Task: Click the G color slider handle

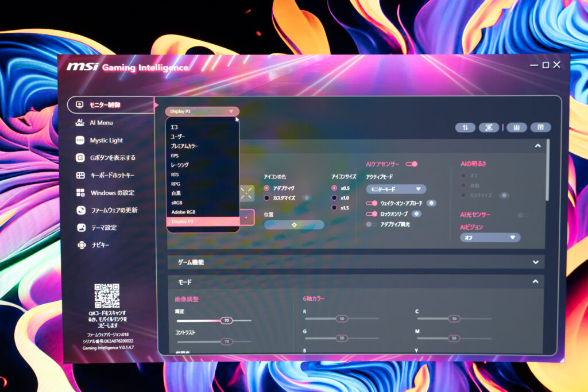Action: pyautogui.click(x=342, y=338)
